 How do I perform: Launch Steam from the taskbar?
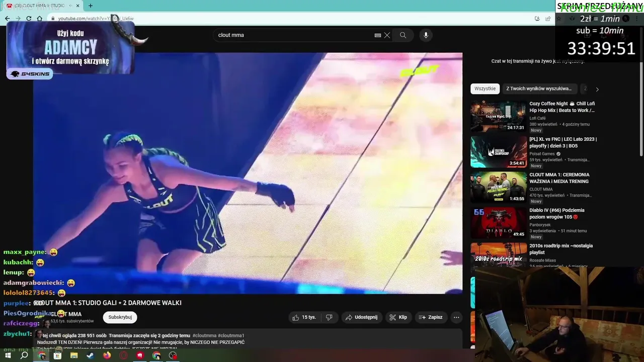tap(90, 355)
